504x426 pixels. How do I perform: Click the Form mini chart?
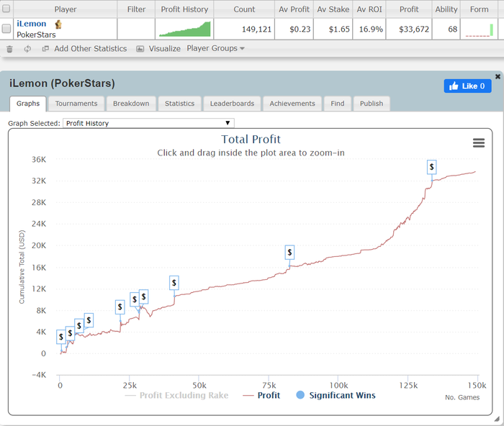pos(480,30)
